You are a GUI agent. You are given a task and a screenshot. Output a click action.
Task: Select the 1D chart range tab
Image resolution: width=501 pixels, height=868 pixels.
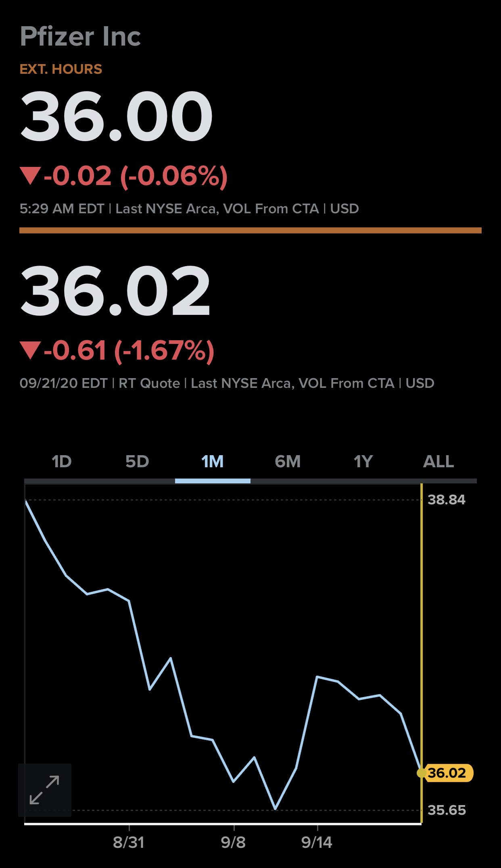point(62,462)
